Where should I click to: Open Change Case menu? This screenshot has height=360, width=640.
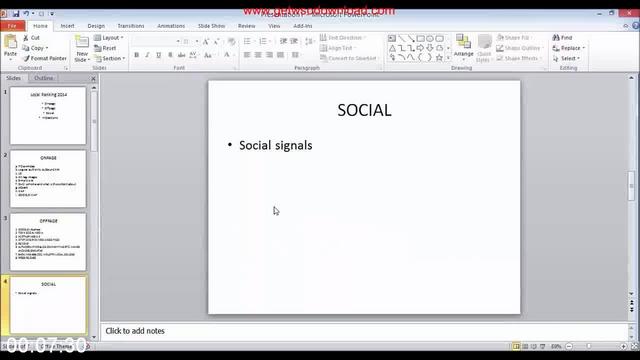tap(209, 55)
